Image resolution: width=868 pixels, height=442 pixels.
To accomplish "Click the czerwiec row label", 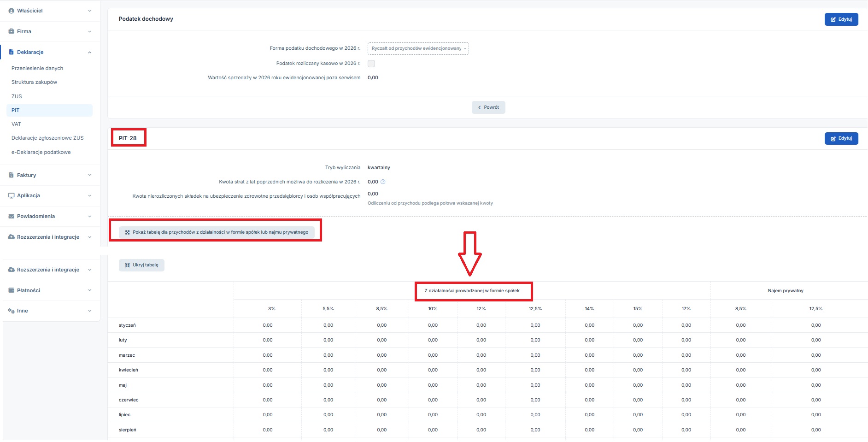I will point(129,400).
